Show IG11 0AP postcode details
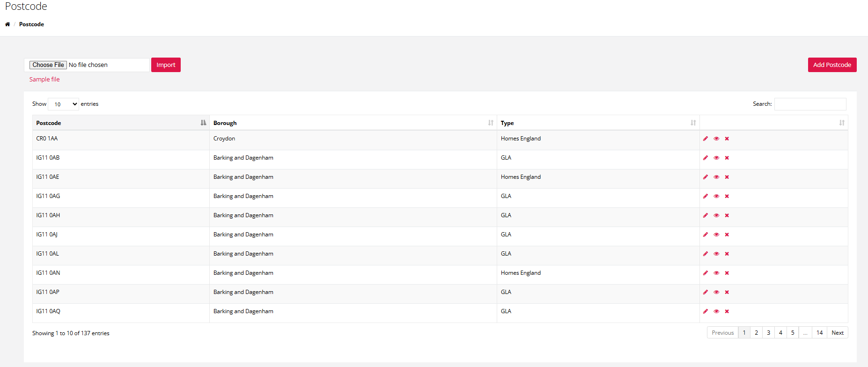The image size is (868, 367). [x=716, y=292]
